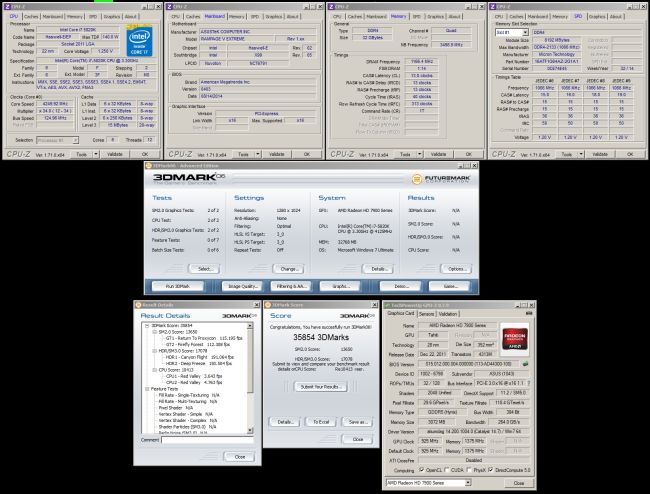Collapse the Feature Tests tree node
The width and height of the screenshot is (650, 494).
pyautogui.click(x=147, y=389)
